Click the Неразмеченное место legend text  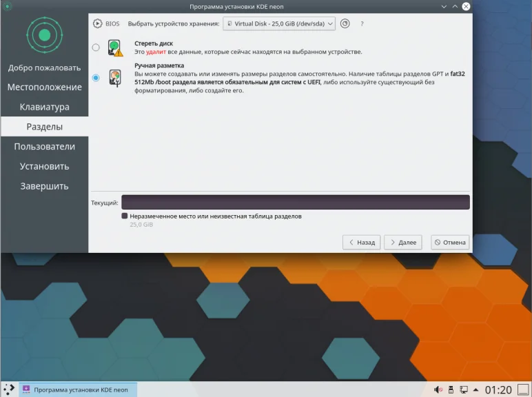pos(216,216)
